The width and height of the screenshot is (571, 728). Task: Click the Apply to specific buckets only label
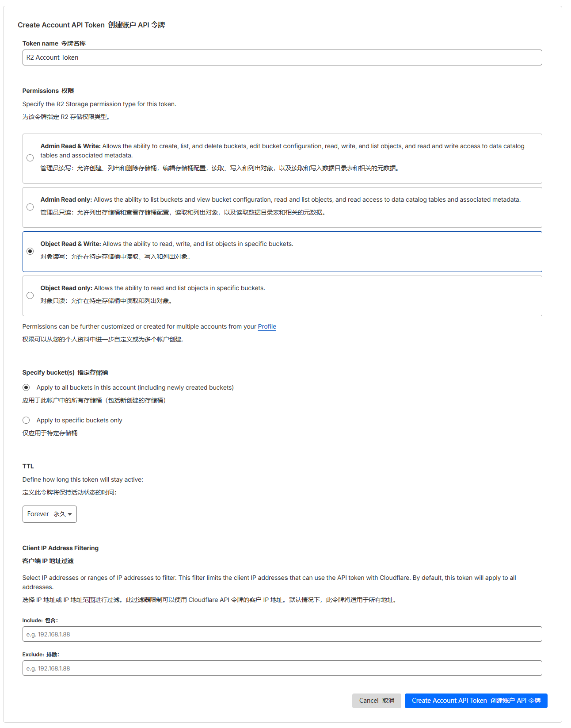[x=79, y=420]
